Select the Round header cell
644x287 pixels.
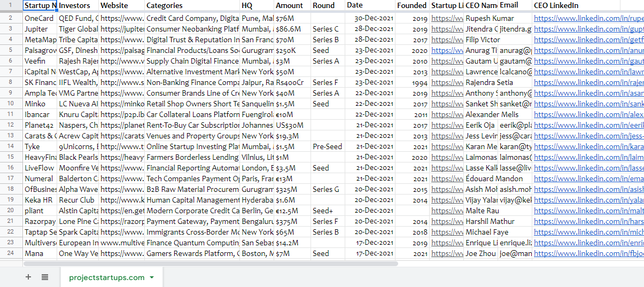[x=328, y=5]
